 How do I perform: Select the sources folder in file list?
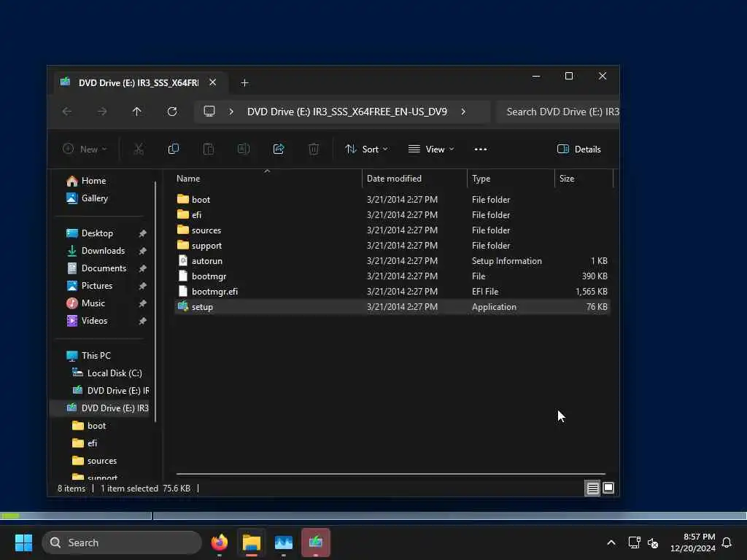coord(392,230)
